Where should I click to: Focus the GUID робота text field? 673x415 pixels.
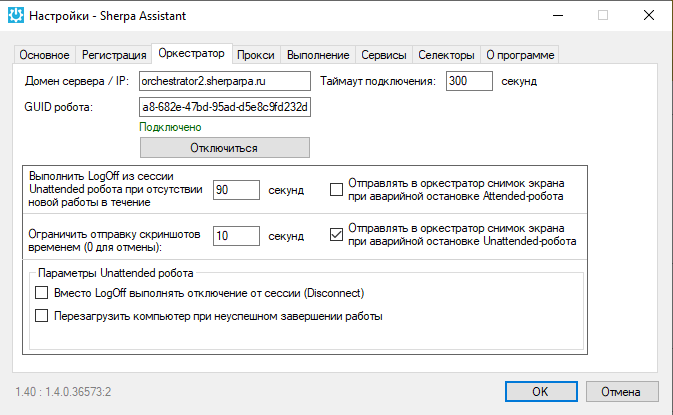(225, 107)
